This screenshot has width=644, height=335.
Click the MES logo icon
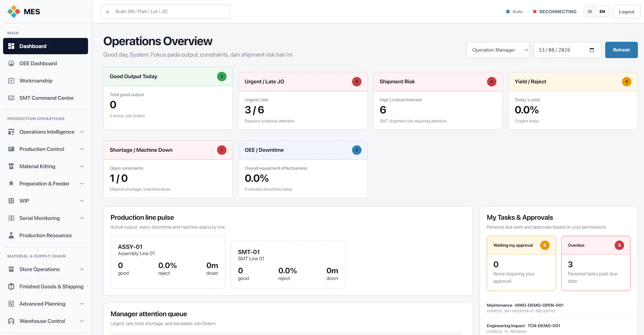tap(14, 12)
